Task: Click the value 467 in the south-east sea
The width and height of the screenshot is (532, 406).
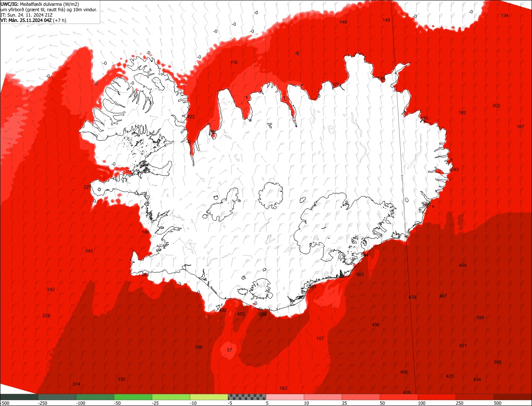Action: click(443, 296)
